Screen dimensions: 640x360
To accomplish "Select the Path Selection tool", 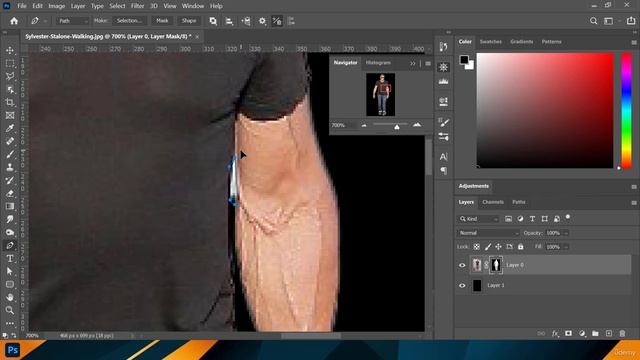I will point(10,271).
